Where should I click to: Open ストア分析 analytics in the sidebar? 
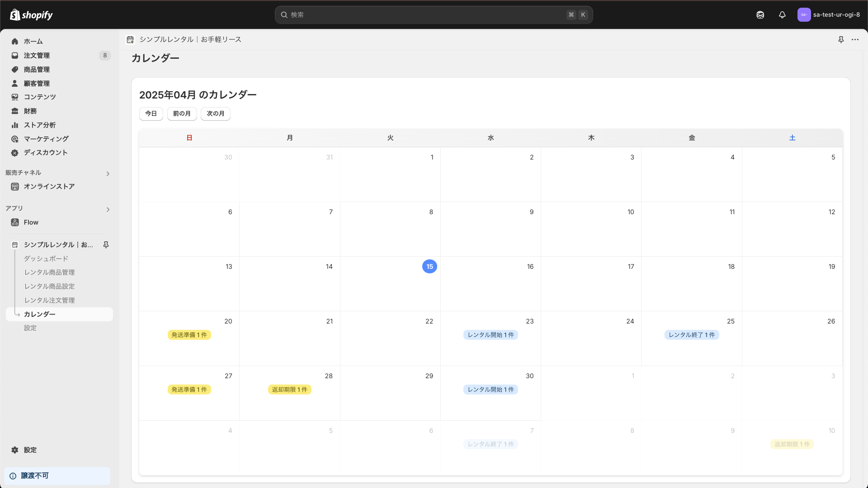pos(40,125)
